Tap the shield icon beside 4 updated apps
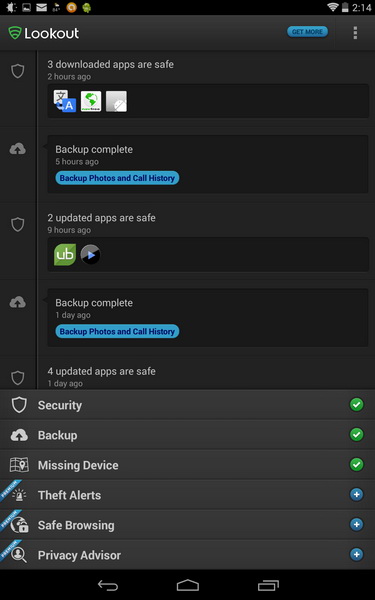375x600 pixels. click(x=18, y=378)
